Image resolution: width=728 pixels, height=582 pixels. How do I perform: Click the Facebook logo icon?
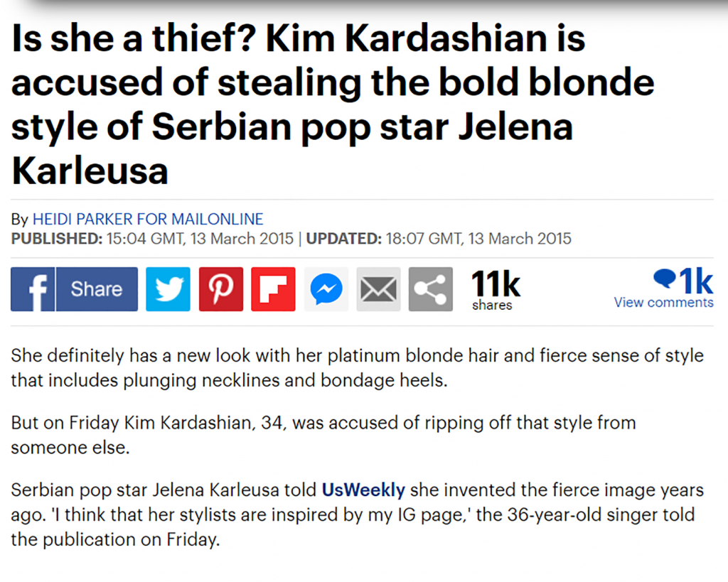tap(33, 289)
